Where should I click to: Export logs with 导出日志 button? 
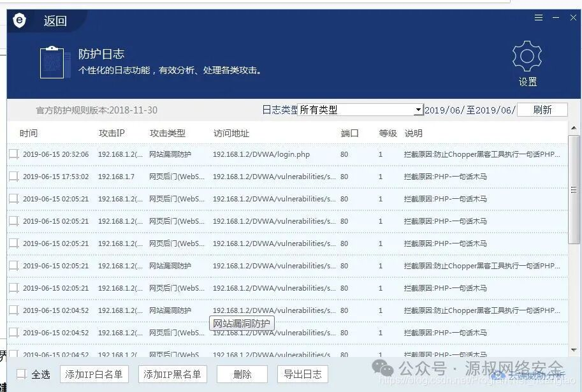(303, 374)
